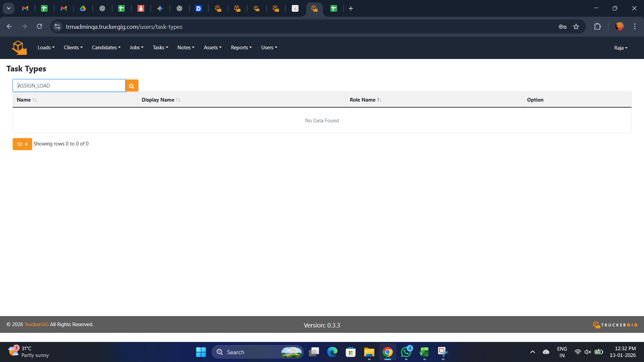644x362 pixels.
Task: Bookmark this page with the star icon
Action: (x=576, y=27)
